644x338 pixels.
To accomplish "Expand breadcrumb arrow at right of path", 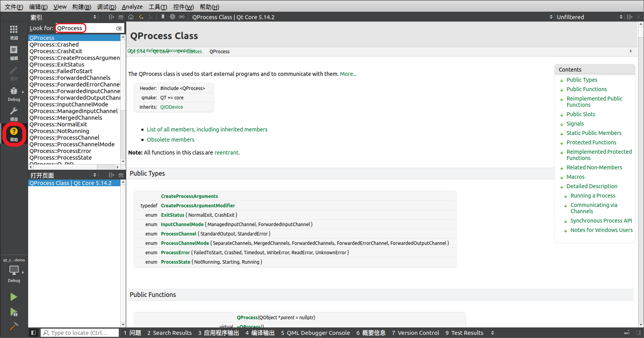I will (631, 51).
